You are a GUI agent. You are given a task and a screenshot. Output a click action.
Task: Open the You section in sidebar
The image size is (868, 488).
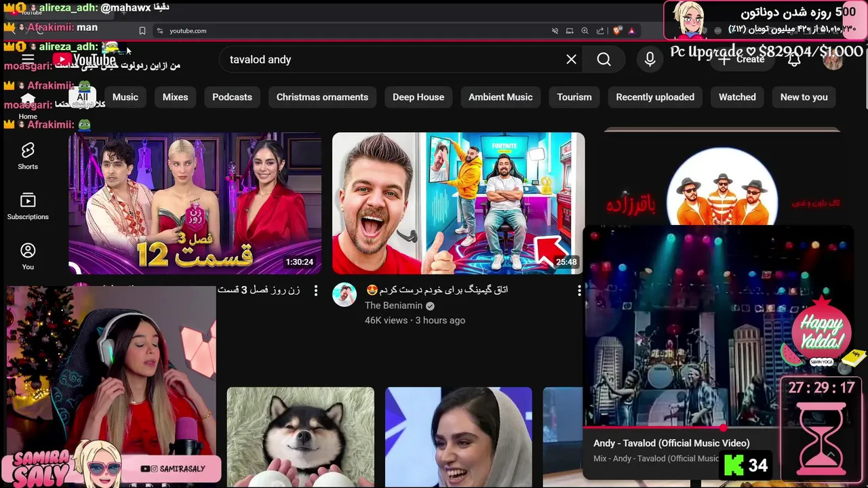pos(28,256)
